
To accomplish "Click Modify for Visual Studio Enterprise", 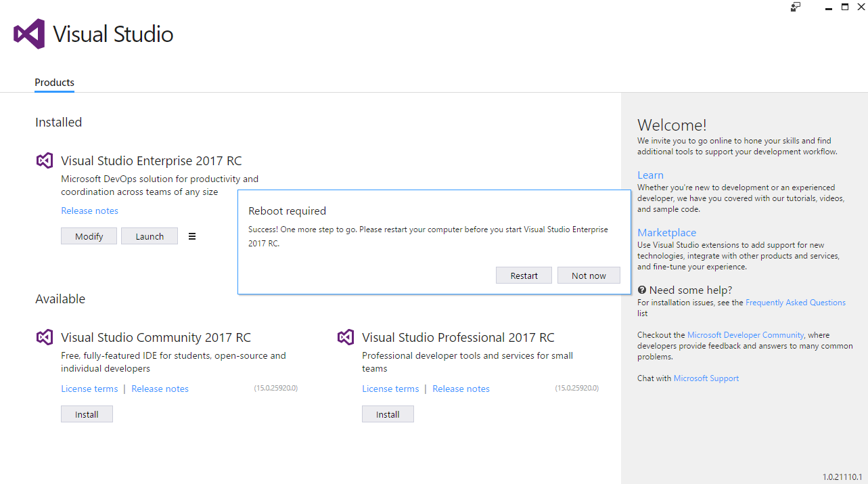I will tap(89, 236).
